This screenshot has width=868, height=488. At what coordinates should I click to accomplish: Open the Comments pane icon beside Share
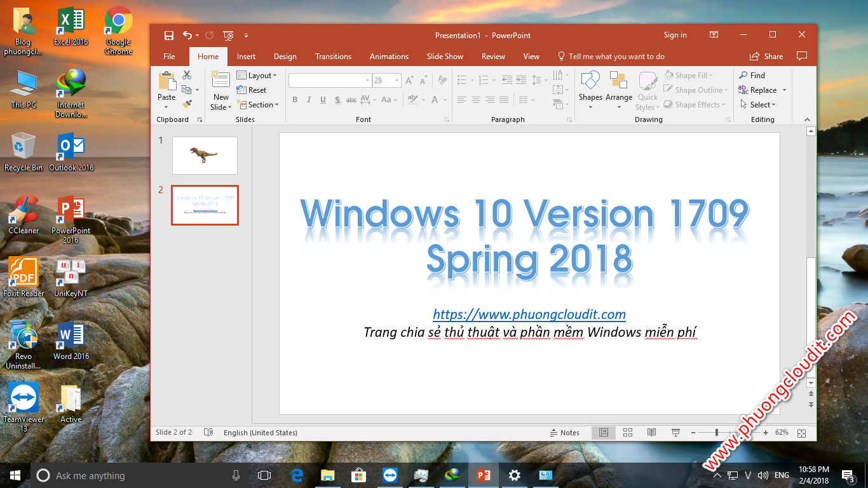point(802,56)
